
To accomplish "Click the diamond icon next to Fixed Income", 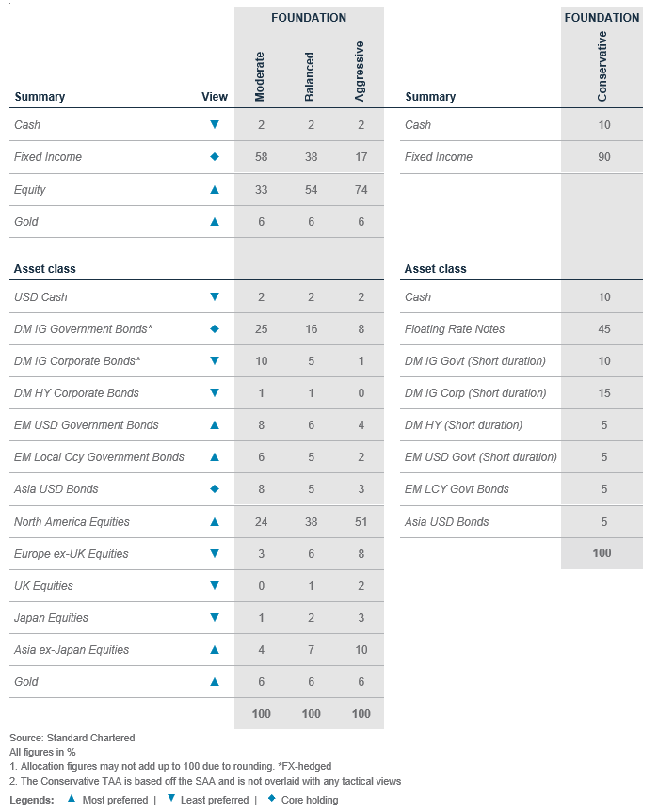I will pos(215,157).
